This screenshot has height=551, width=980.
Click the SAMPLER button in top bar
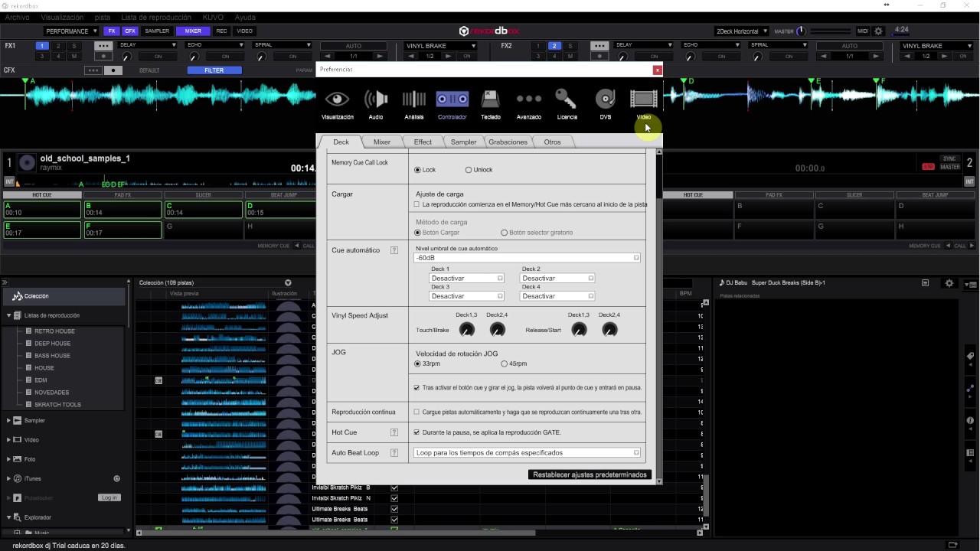click(157, 31)
